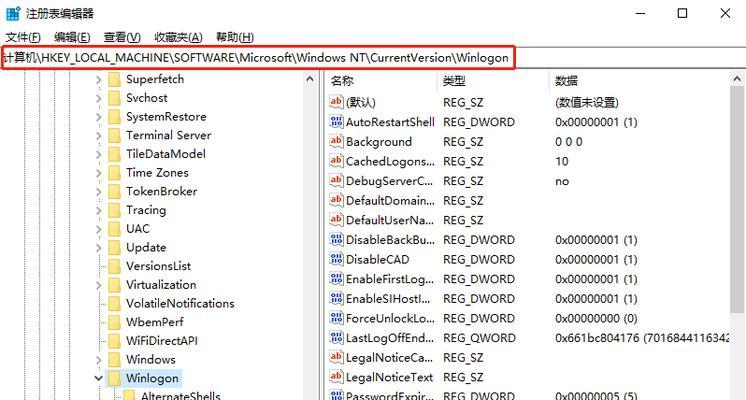Click the Winlogon folder icon
Screen dimensions: 746x400
(114, 378)
